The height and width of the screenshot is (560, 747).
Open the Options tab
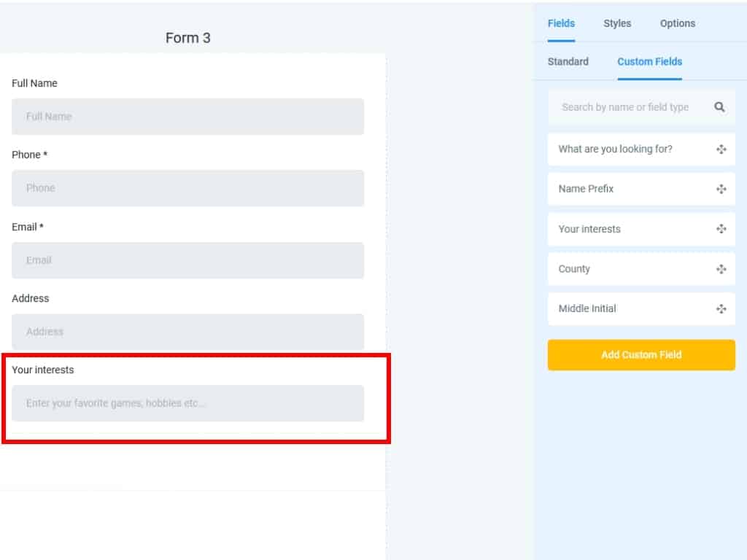coord(677,23)
